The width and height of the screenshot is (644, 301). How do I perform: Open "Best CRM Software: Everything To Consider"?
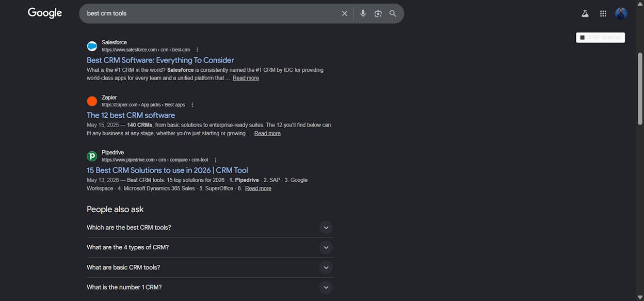160,60
